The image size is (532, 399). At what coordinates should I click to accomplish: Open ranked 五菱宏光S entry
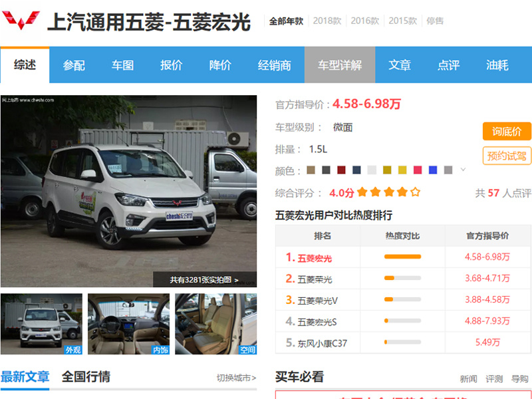317,322
